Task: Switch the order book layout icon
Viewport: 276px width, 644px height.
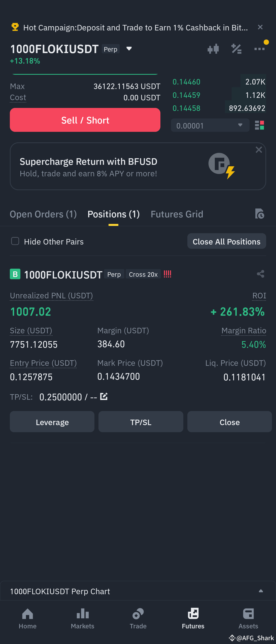Action: [259, 125]
